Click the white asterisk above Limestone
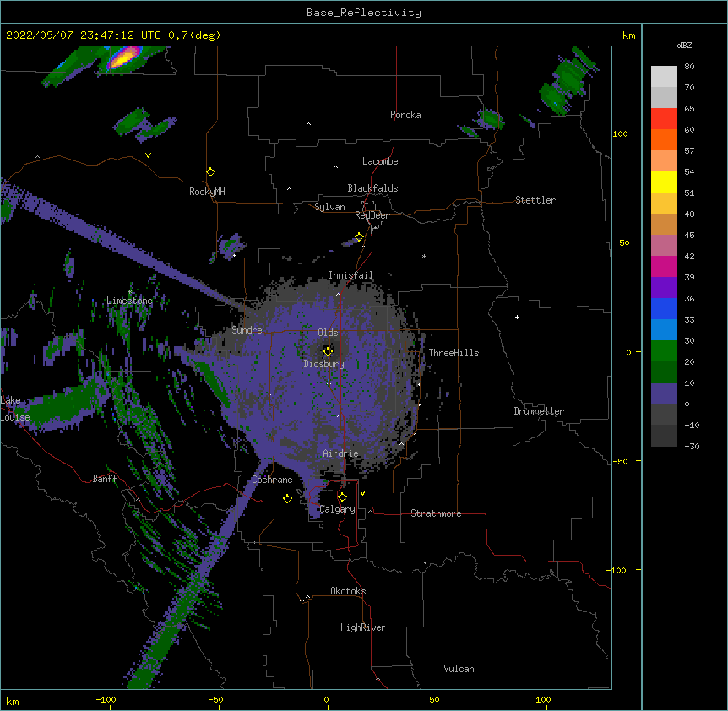 129,291
